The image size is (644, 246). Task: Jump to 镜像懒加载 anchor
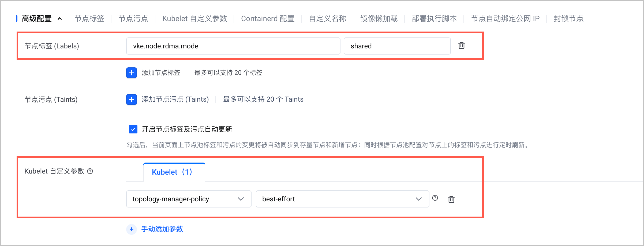379,18
